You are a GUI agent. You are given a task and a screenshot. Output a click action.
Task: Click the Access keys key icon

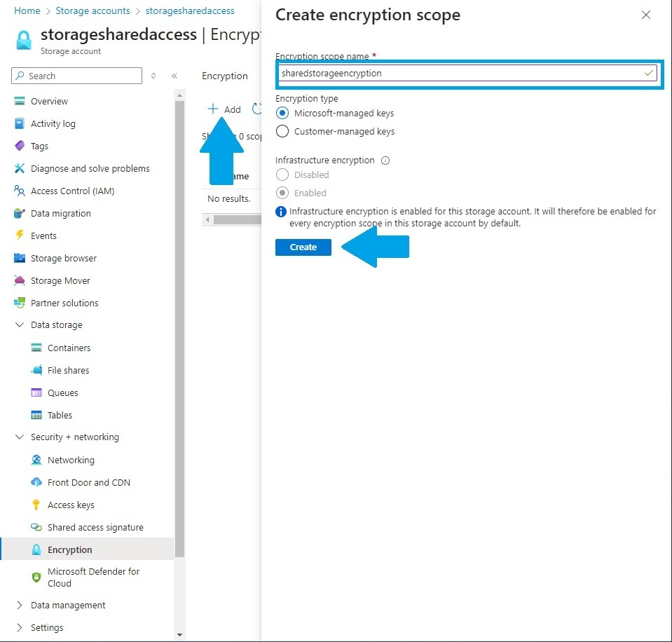point(36,505)
